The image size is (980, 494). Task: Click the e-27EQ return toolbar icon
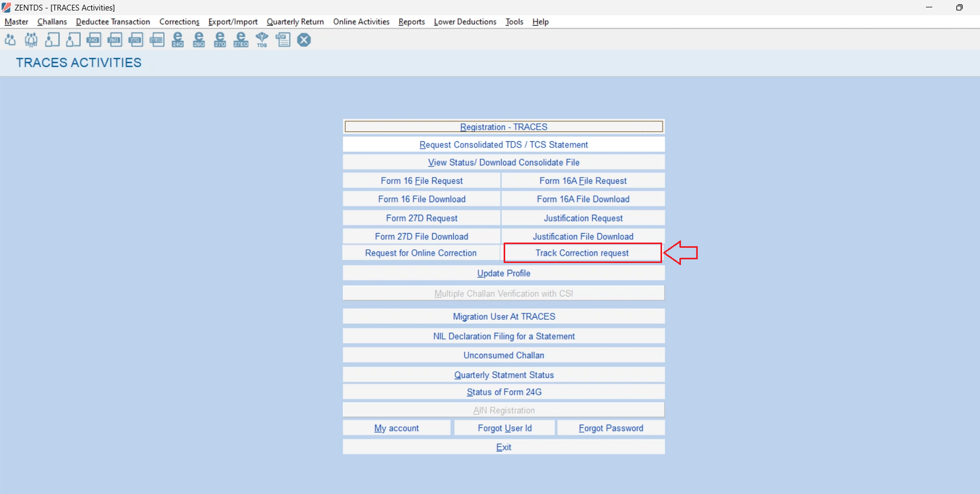(241, 40)
